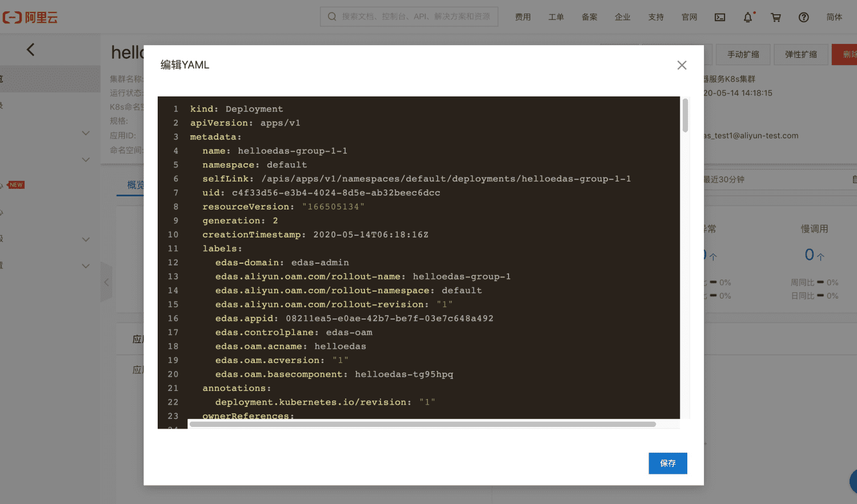This screenshot has height=504, width=857.
Task: Go back with the left arrow
Action: click(x=31, y=50)
